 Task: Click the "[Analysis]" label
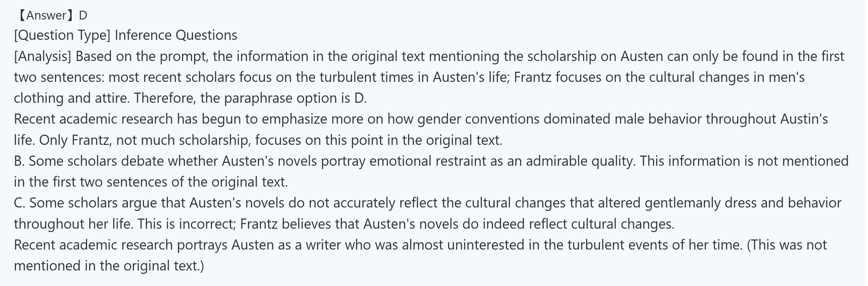(x=42, y=56)
